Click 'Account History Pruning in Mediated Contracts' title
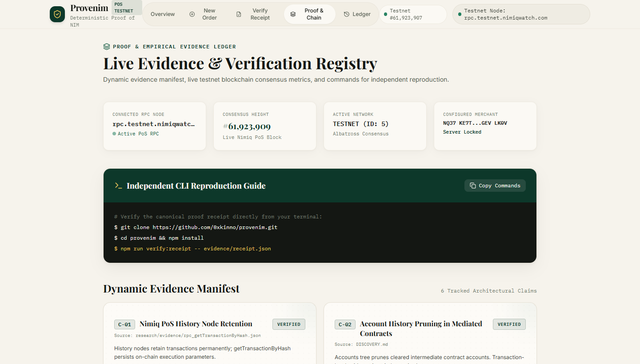The width and height of the screenshot is (640, 364). (421, 328)
